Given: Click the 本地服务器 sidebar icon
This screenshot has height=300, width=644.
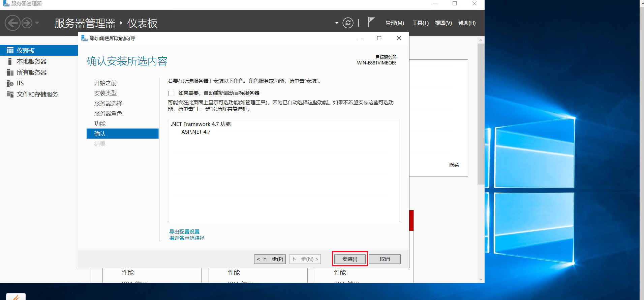Looking at the screenshot, I should pos(10,61).
